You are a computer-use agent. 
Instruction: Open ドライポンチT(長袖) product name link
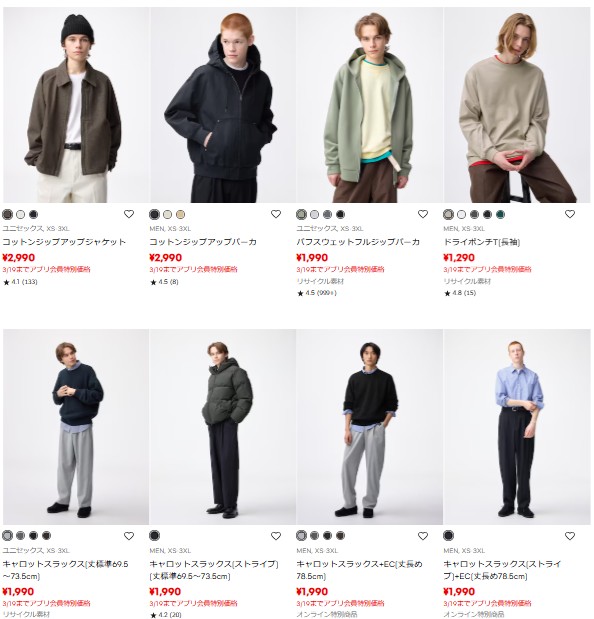pos(482,242)
